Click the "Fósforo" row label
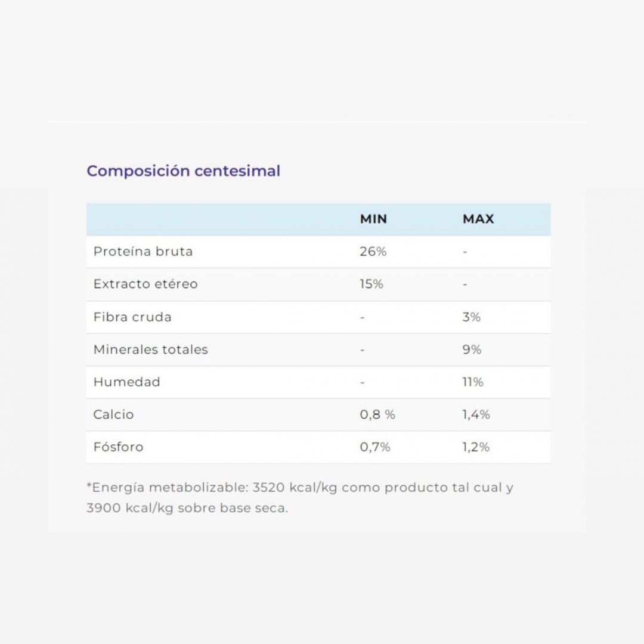 point(119,447)
